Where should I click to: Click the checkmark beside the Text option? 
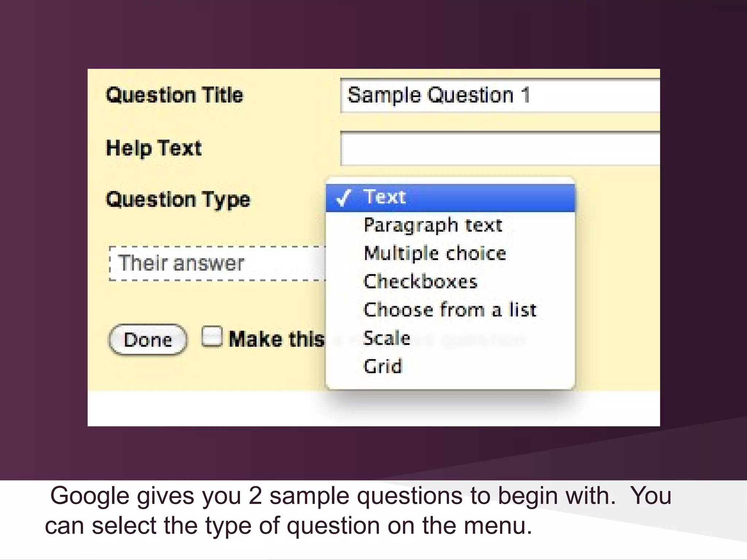coord(343,198)
